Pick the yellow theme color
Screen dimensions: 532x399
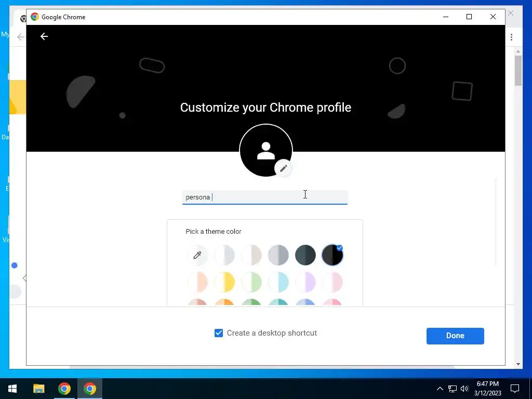click(x=224, y=282)
